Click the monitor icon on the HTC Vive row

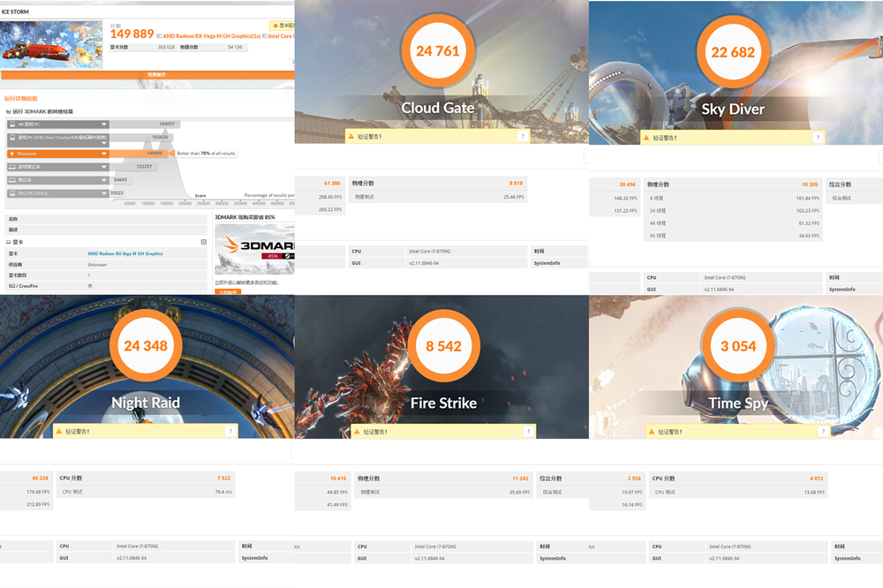click(x=11, y=138)
